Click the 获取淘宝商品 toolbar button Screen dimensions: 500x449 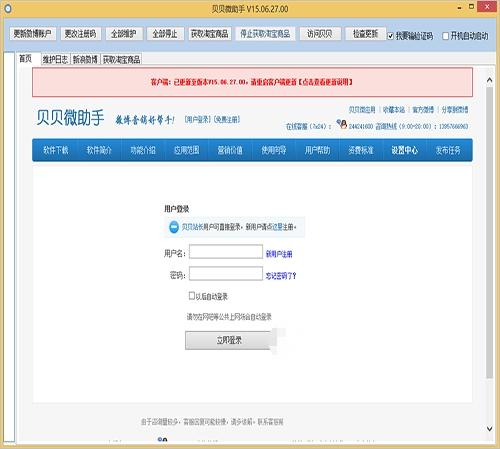tap(210, 34)
